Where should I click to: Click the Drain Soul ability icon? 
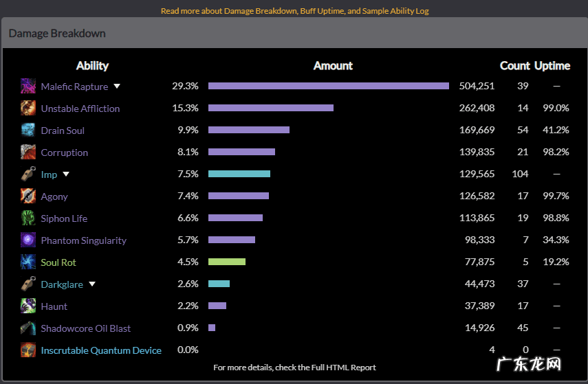[28, 131]
